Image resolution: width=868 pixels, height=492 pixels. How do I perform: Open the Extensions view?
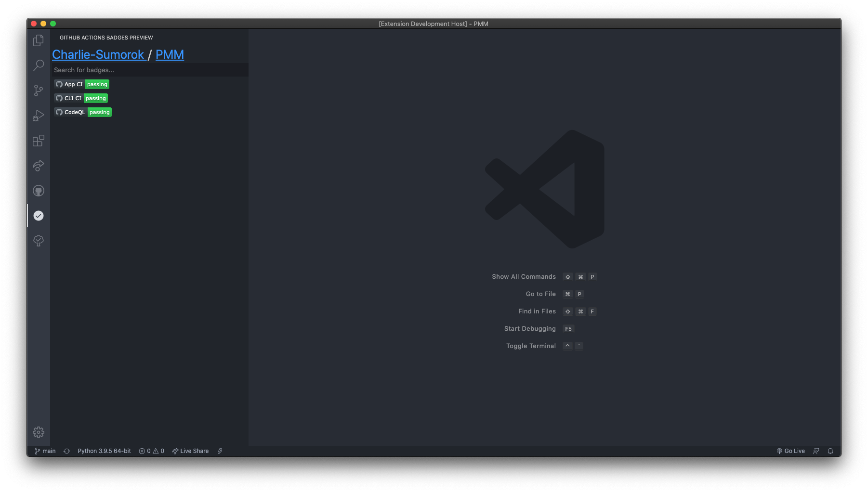[x=39, y=141]
